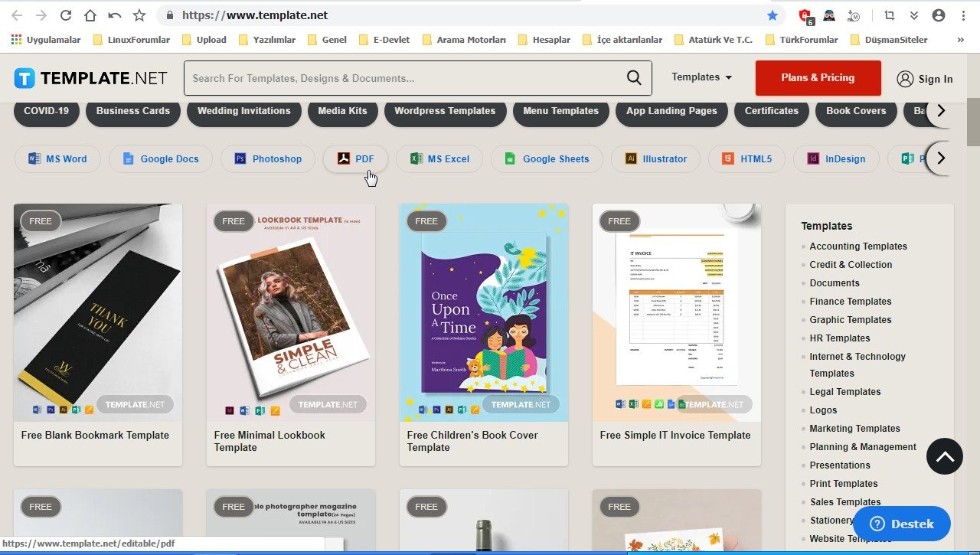This screenshot has width=980, height=555.
Task: Show more file formats with the arrow
Action: pos(941,158)
